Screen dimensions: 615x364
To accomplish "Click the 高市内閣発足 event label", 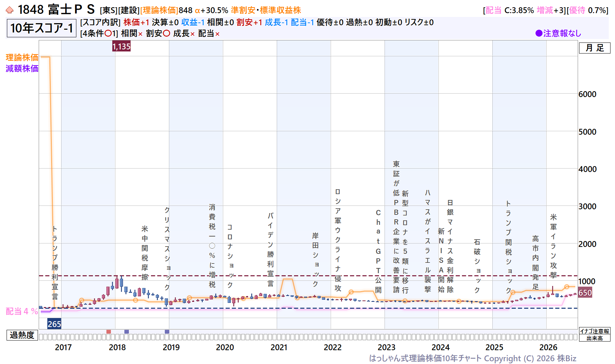I will click(536, 262).
